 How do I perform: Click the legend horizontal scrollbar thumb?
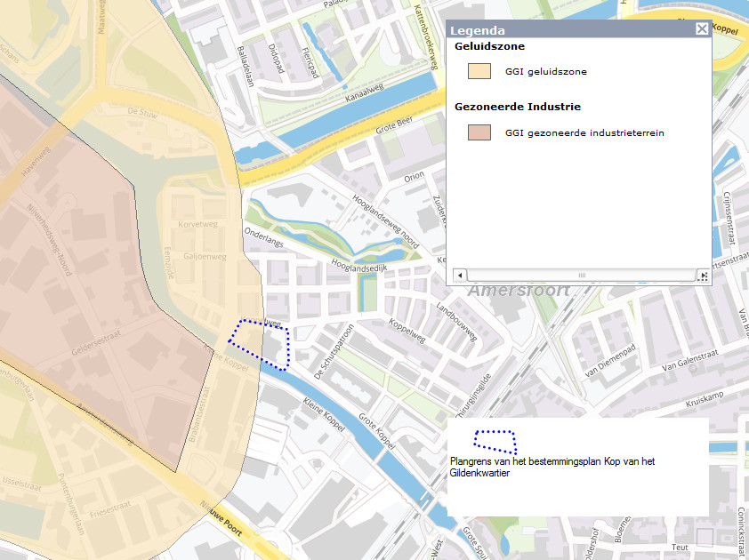582,276
